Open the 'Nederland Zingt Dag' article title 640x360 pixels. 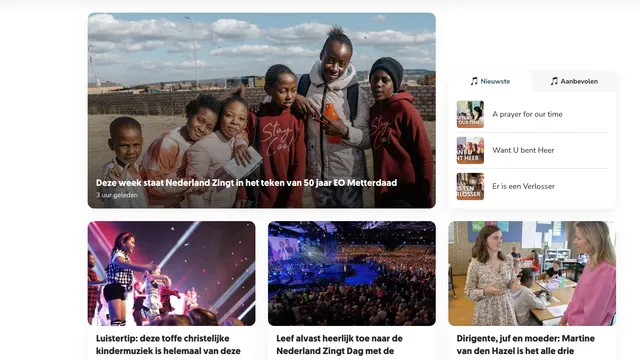(340, 344)
